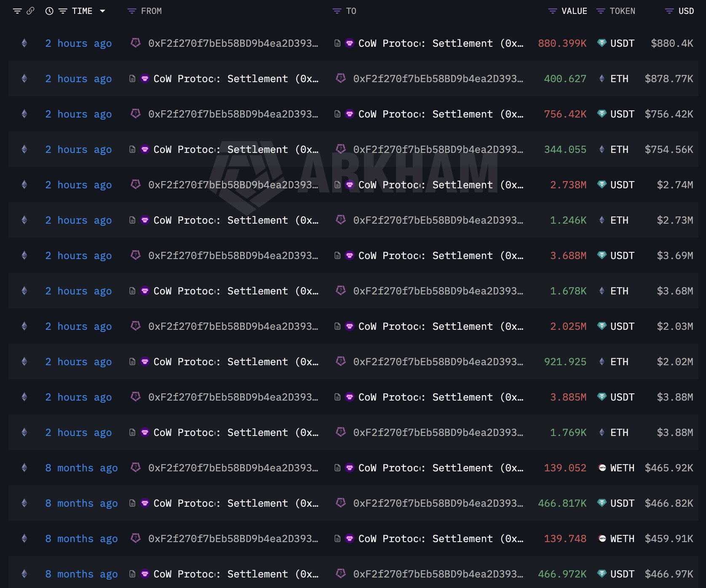The height and width of the screenshot is (588, 706).
Task: Click the TIME column header label
Action: (82, 11)
